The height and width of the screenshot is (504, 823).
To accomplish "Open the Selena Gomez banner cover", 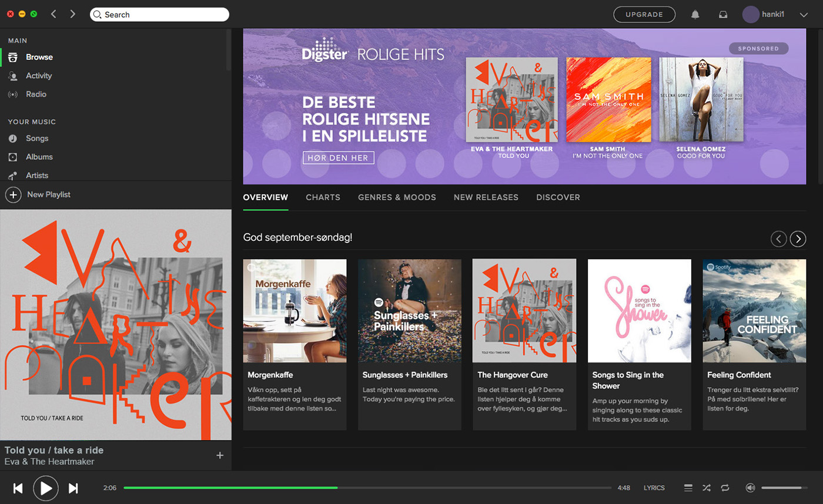I will tap(701, 99).
